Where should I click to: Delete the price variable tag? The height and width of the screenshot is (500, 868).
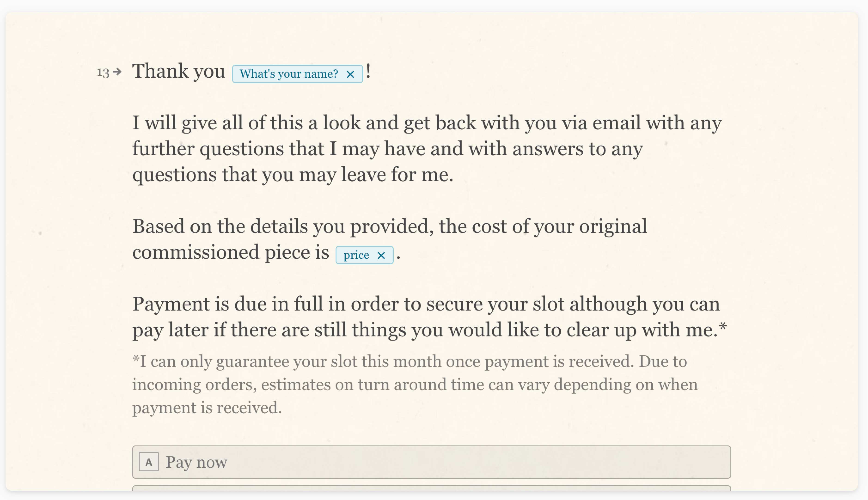click(x=381, y=256)
